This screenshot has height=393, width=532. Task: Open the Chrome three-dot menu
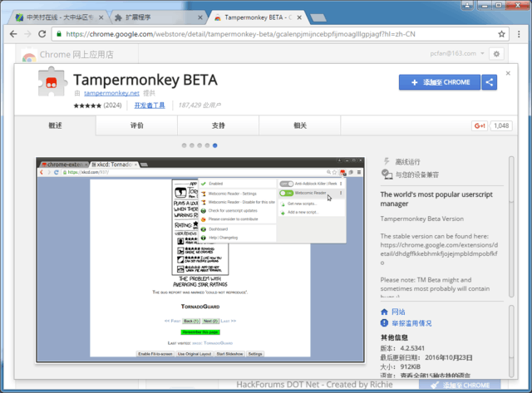tap(519, 34)
